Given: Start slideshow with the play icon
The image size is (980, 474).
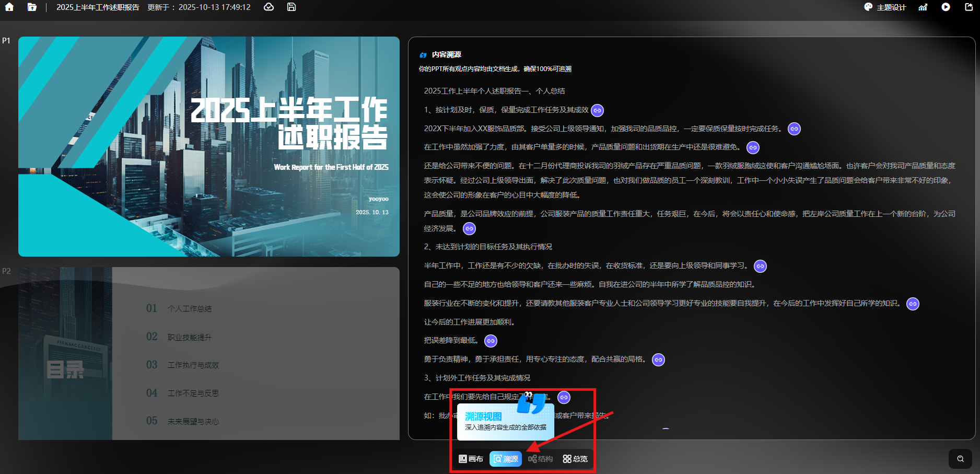Looking at the screenshot, I should coord(946,7).
